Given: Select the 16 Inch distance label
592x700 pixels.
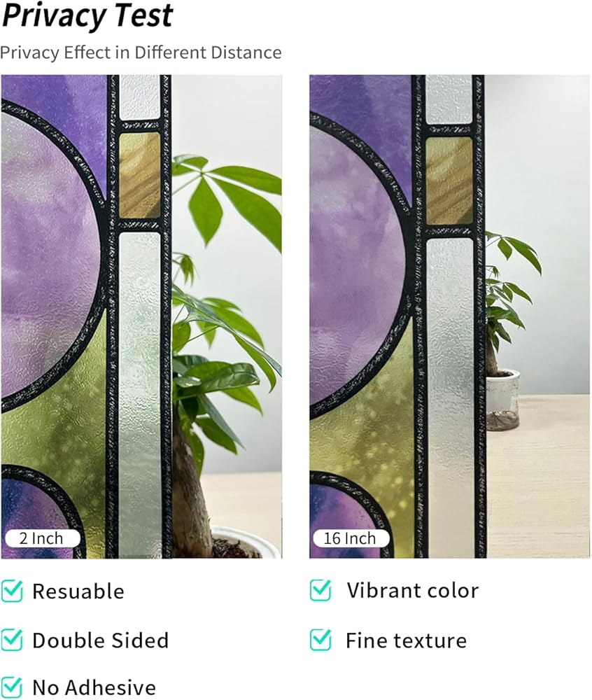Looking at the screenshot, I should pyautogui.click(x=350, y=538).
